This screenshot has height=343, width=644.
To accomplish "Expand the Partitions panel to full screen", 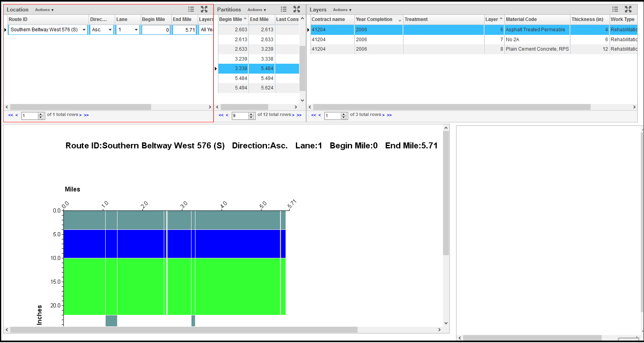I will click(297, 9).
